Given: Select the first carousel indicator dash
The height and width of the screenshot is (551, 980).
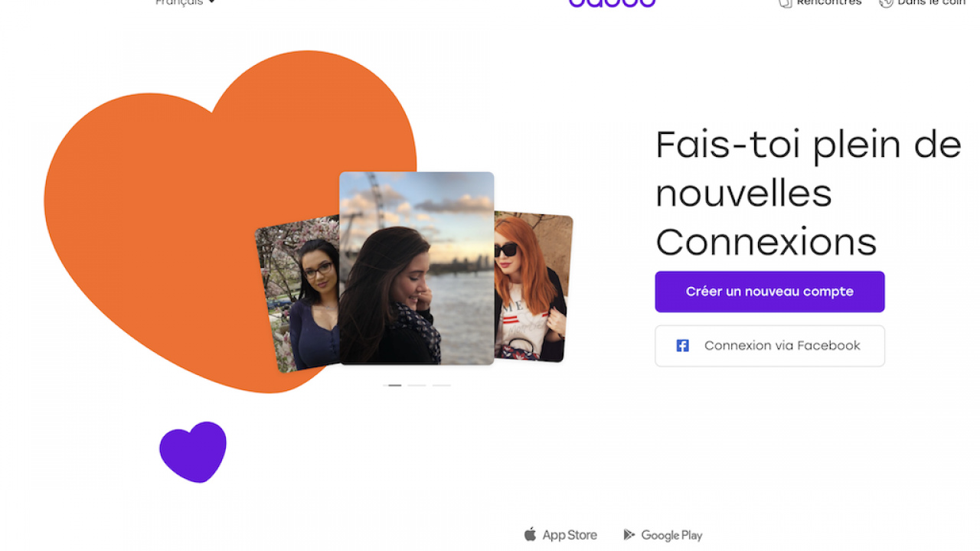Looking at the screenshot, I should pyautogui.click(x=392, y=385).
